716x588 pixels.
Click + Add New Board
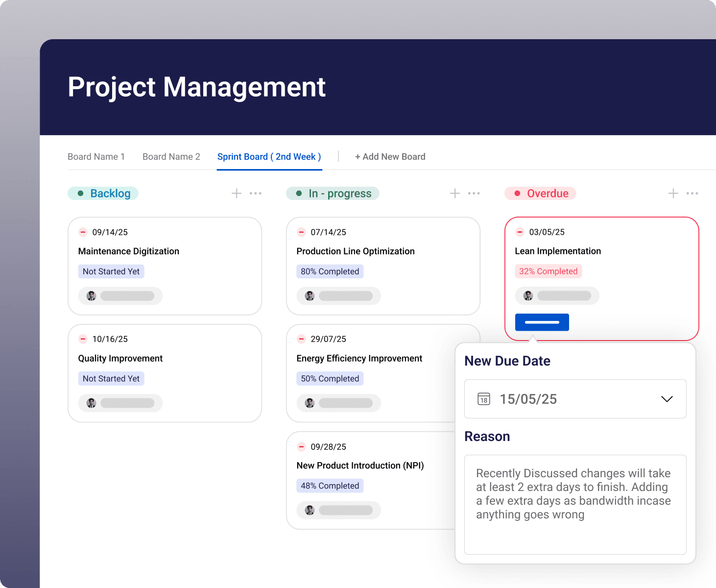[x=390, y=157]
